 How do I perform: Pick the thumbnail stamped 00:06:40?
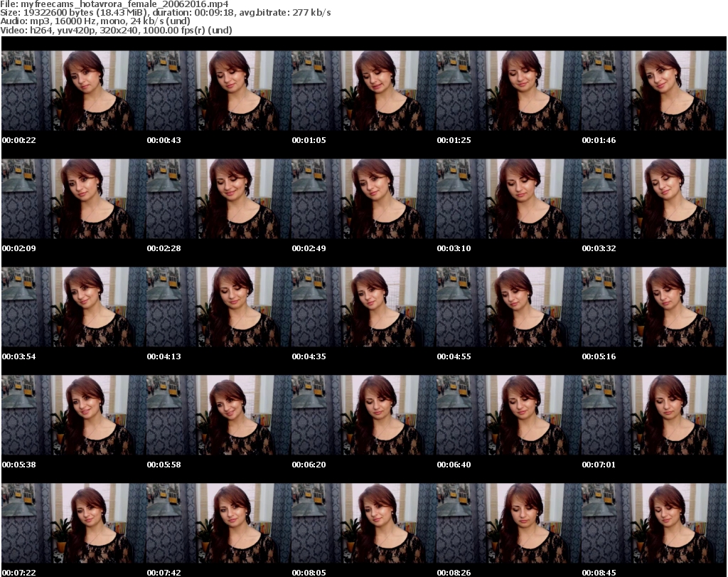coord(509,415)
